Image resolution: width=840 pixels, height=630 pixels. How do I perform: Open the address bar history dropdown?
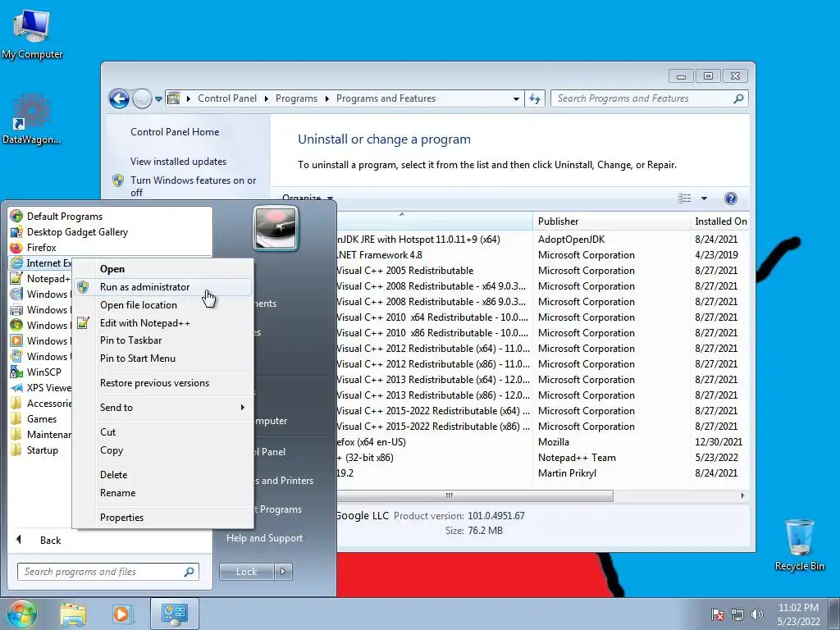pyautogui.click(x=516, y=99)
